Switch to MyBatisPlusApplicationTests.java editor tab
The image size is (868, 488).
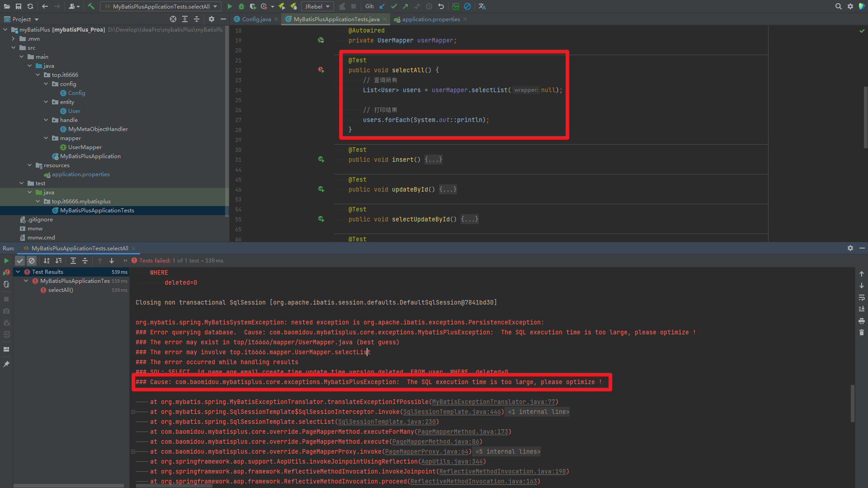click(336, 19)
